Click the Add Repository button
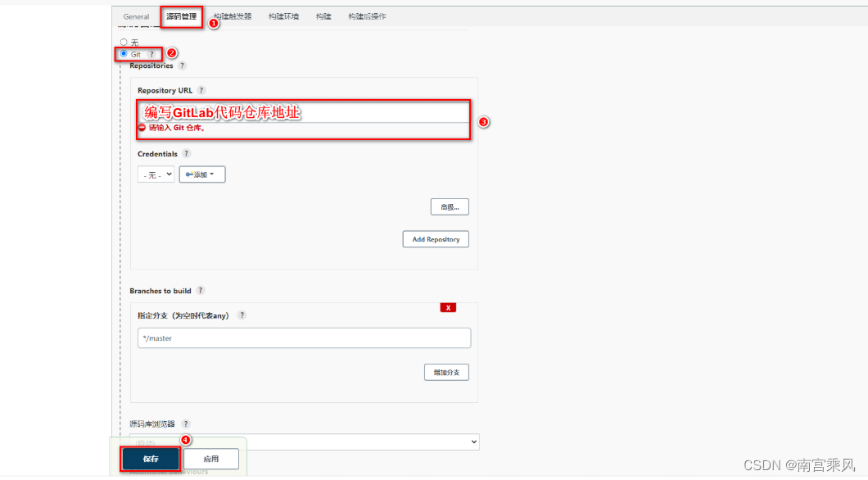This screenshot has width=868, height=480. point(436,239)
